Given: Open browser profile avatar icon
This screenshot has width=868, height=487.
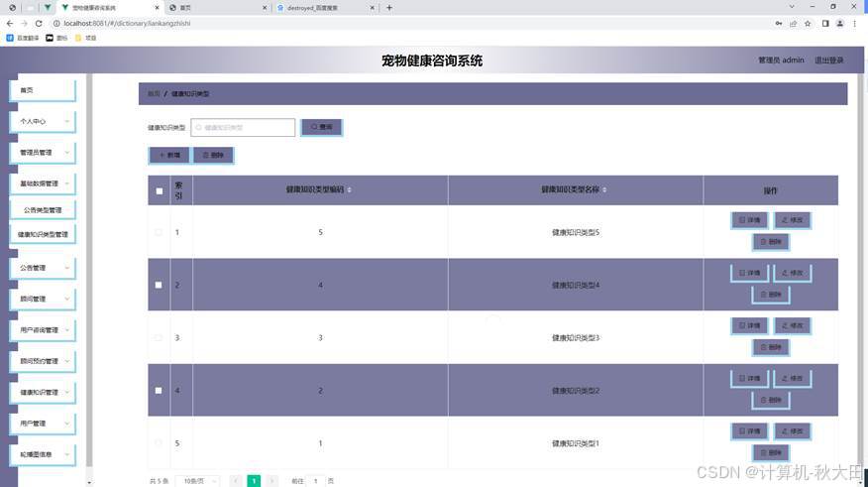Looking at the screenshot, I should [x=840, y=23].
